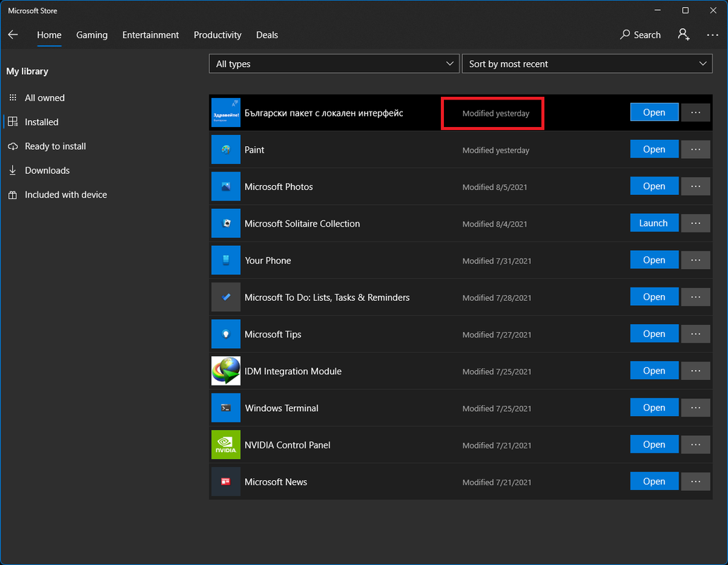
Task: Open Your Phone
Action: (x=654, y=260)
